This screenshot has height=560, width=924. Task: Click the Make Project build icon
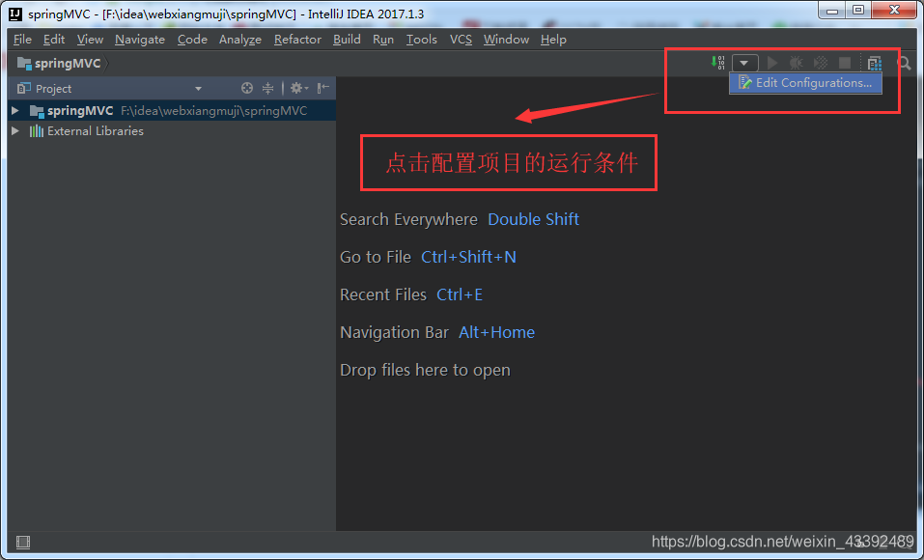717,63
